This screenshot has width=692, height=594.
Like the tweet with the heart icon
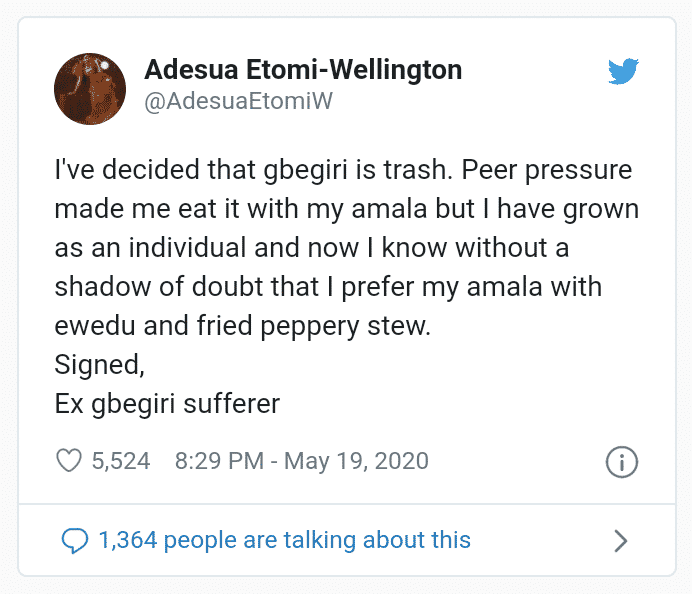[x=69, y=461]
